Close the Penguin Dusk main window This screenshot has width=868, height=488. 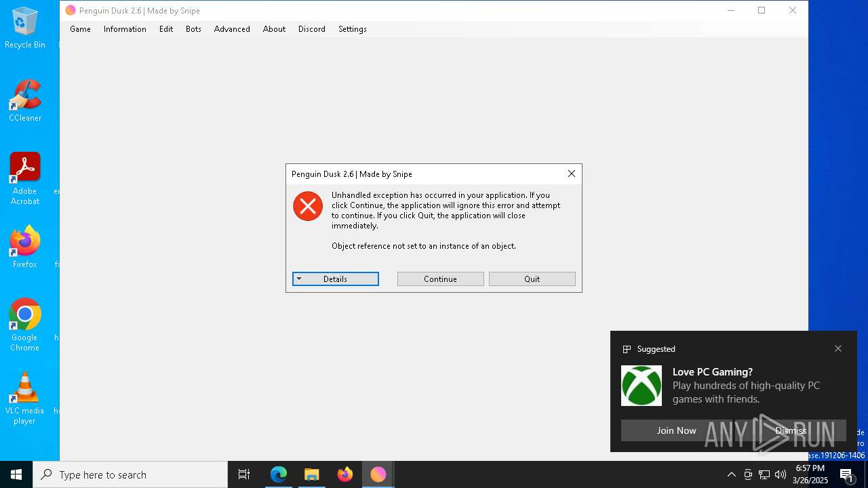click(793, 10)
